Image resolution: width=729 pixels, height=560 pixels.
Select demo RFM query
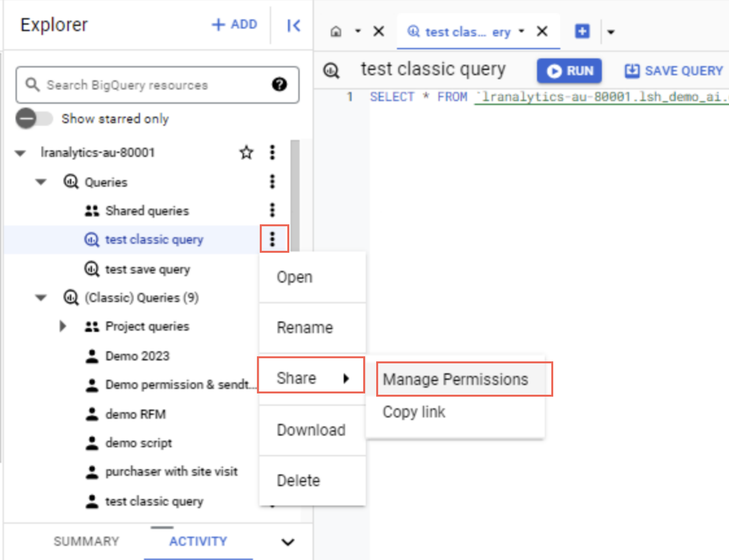[136, 414]
